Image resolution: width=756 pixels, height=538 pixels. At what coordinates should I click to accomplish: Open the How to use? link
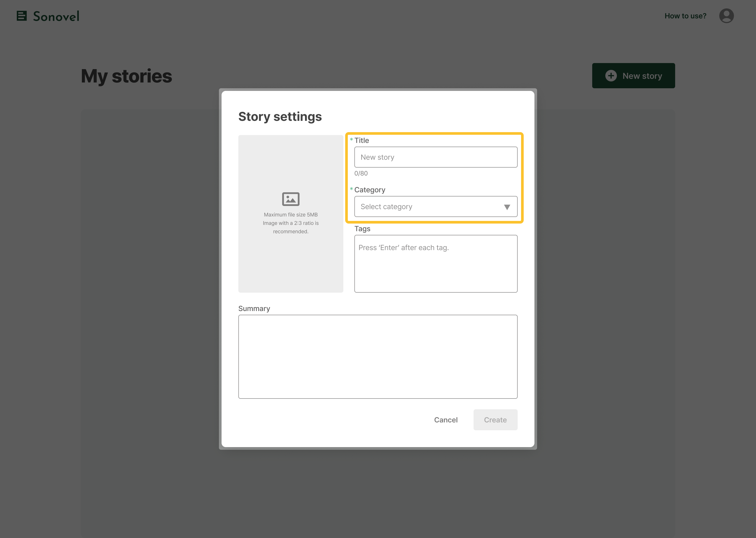tap(685, 16)
